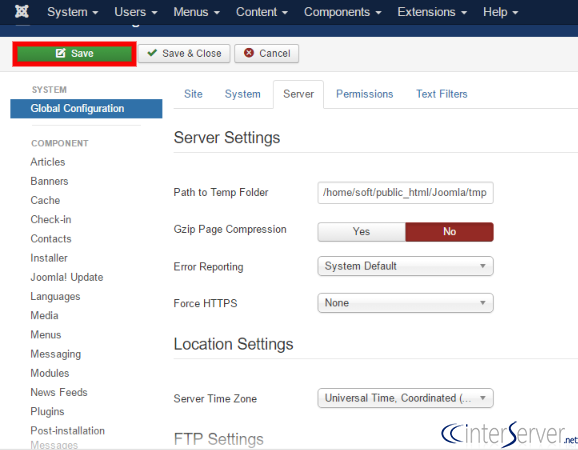Open the Server Time Zone dropdown
Viewport: 578px width, 450px height.
pyautogui.click(x=405, y=398)
